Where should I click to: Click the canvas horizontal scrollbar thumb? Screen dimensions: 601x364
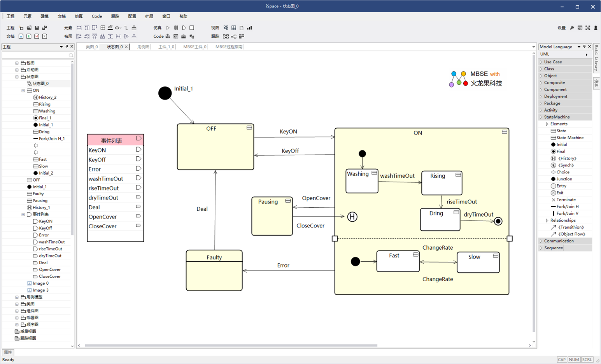click(x=231, y=345)
